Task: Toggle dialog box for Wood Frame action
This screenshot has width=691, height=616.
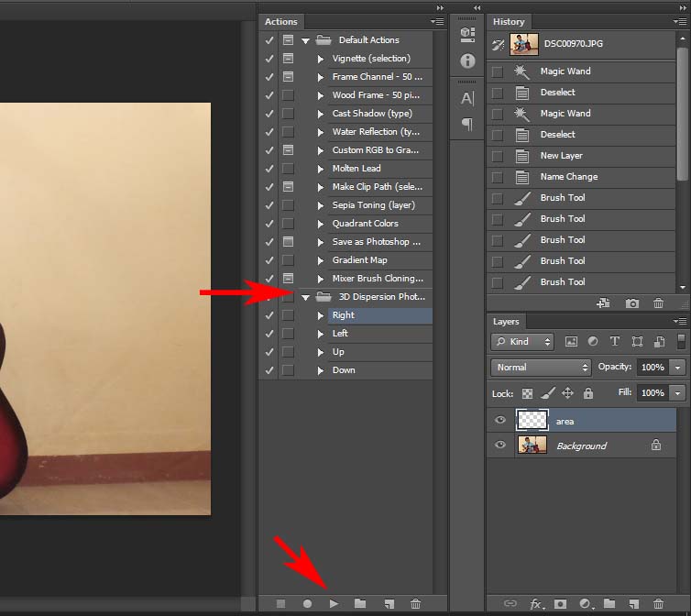Action: 288,94
